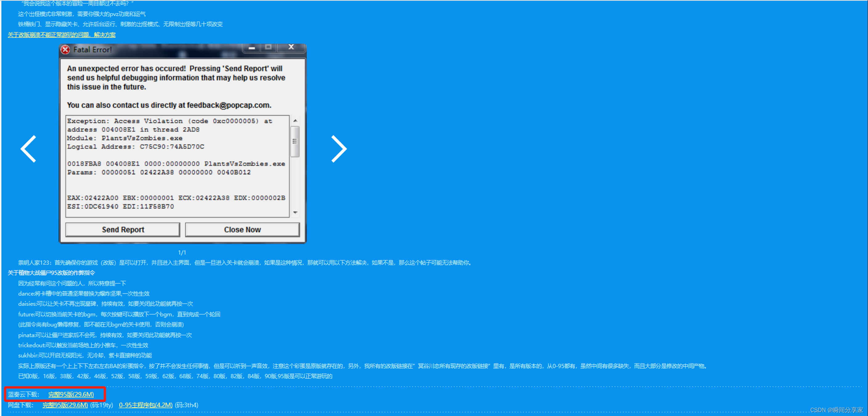The height and width of the screenshot is (416, 868).
Task: Minimize the Fatal Error dialog
Action: pyautogui.click(x=251, y=48)
